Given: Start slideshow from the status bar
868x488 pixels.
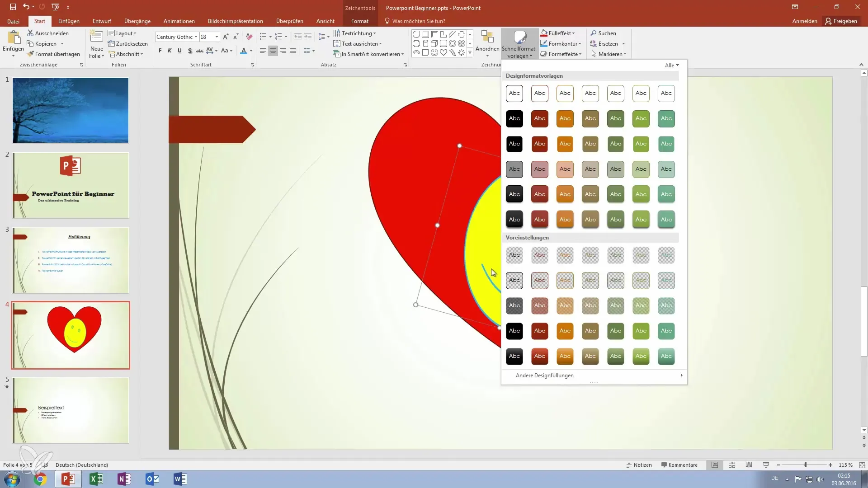Looking at the screenshot, I should pos(766,465).
